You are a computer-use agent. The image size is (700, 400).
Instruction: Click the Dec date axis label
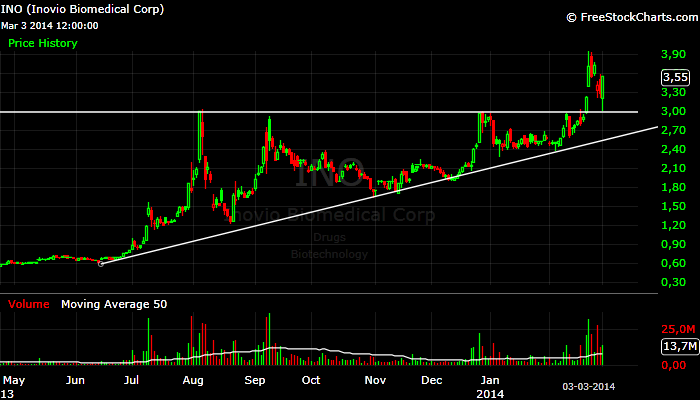pos(432,380)
